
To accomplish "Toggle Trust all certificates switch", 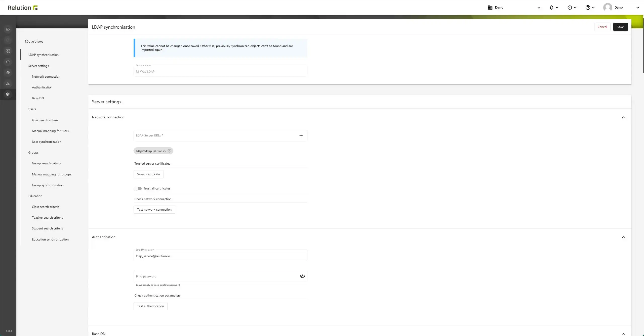I will click(138, 188).
